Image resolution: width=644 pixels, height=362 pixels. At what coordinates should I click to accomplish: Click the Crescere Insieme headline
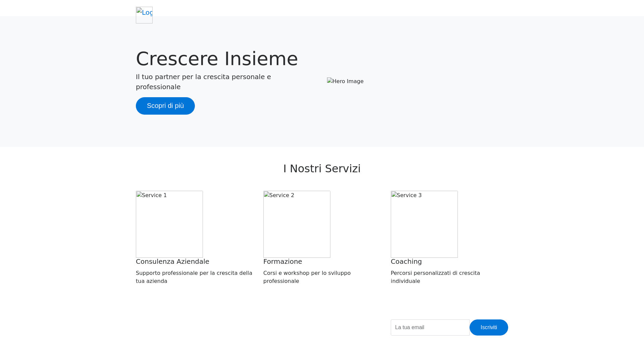coord(217,58)
